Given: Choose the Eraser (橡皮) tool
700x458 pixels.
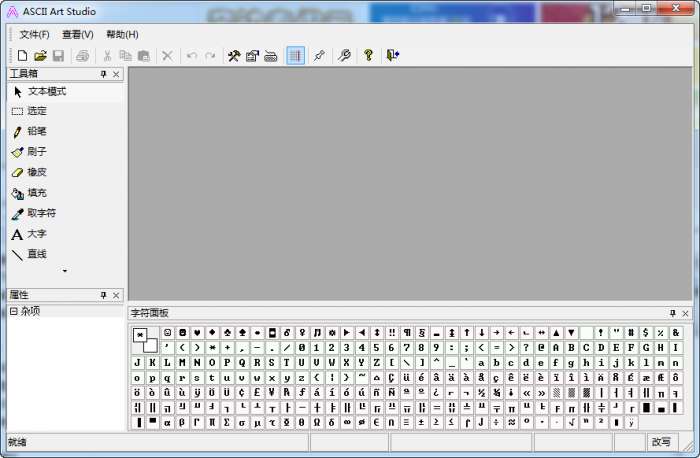Looking at the screenshot, I should coord(36,172).
